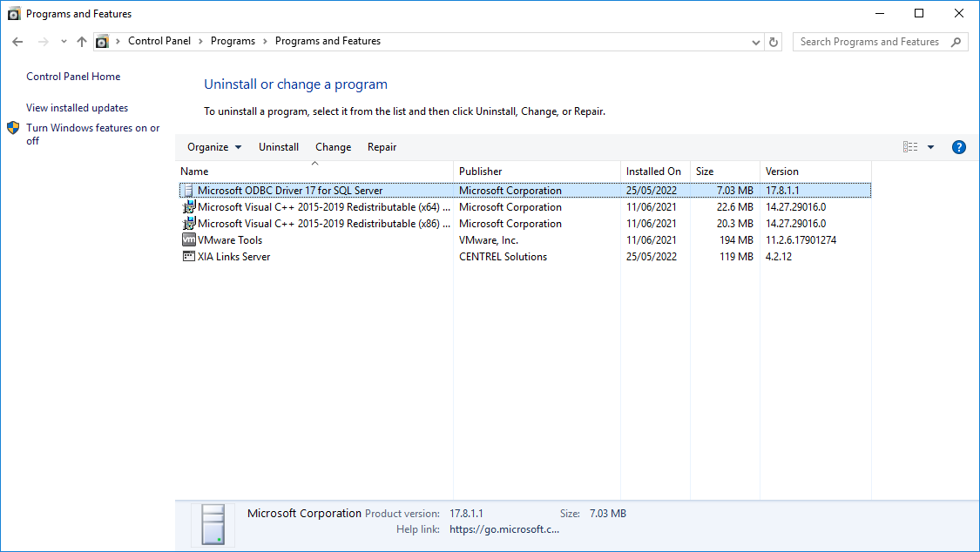Click the search magnifier icon
The image size is (980, 552).
pyautogui.click(x=956, y=42)
